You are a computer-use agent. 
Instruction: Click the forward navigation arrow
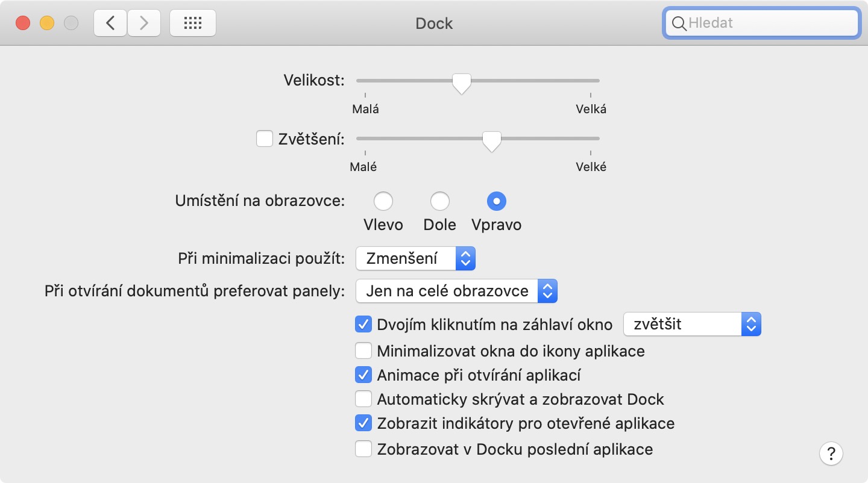(143, 23)
